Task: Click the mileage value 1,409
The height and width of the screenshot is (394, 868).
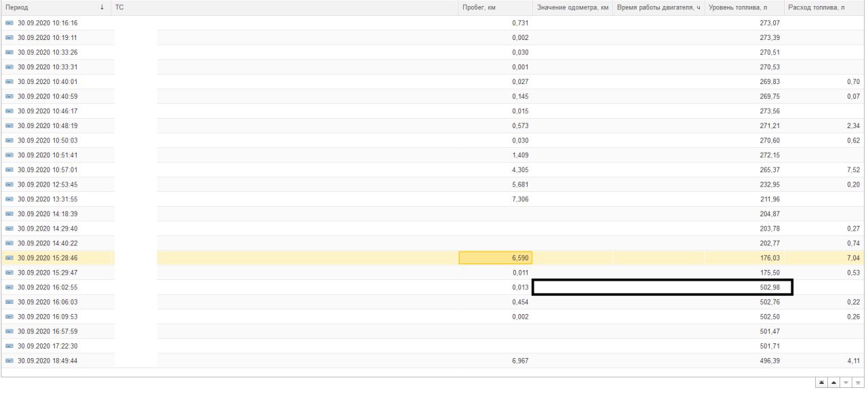Action: [x=520, y=155]
